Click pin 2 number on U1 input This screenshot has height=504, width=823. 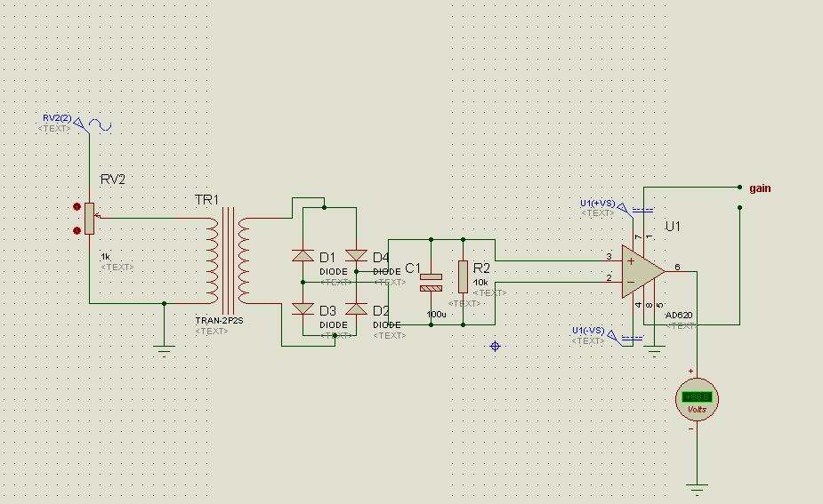click(609, 278)
